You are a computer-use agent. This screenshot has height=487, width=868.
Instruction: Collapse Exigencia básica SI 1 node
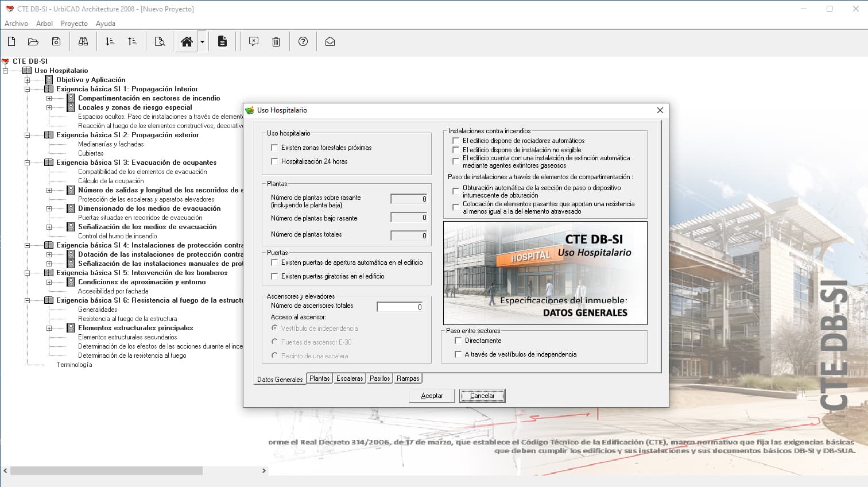click(x=27, y=89)
